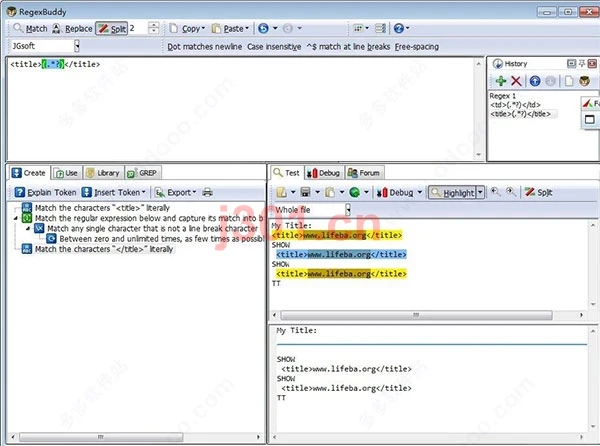
Task: Click the split limit number field
Action: click(x=137, y=28)
